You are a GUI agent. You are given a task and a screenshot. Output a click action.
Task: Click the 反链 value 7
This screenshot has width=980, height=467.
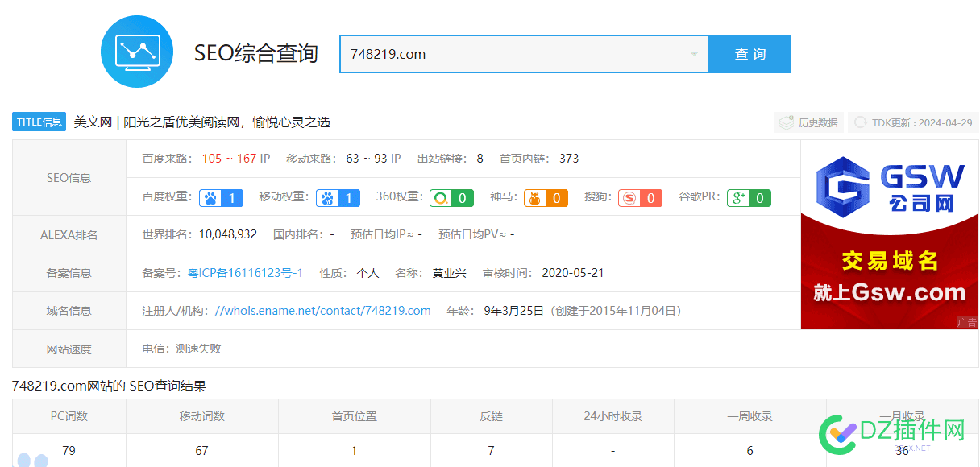[x=492, y=451]
